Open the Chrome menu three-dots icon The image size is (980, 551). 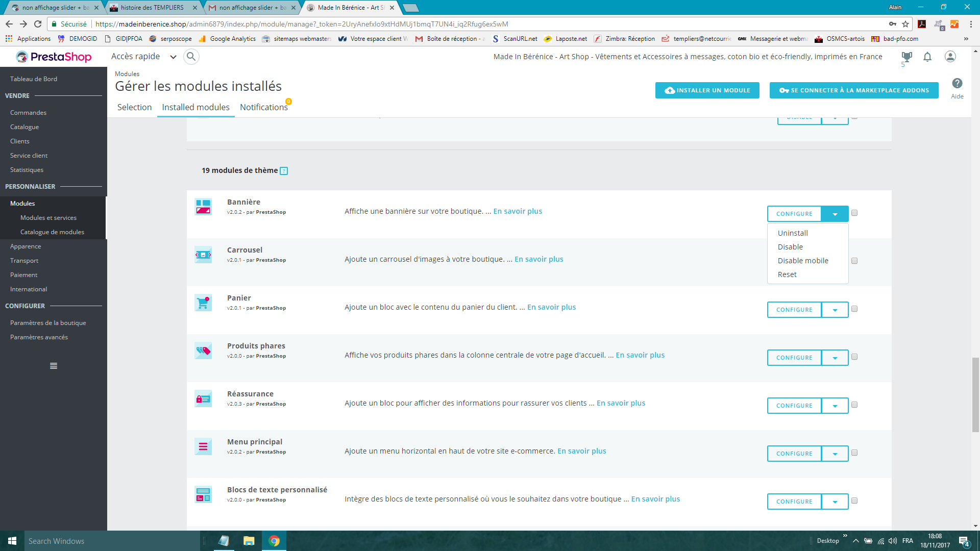(971, 24)
